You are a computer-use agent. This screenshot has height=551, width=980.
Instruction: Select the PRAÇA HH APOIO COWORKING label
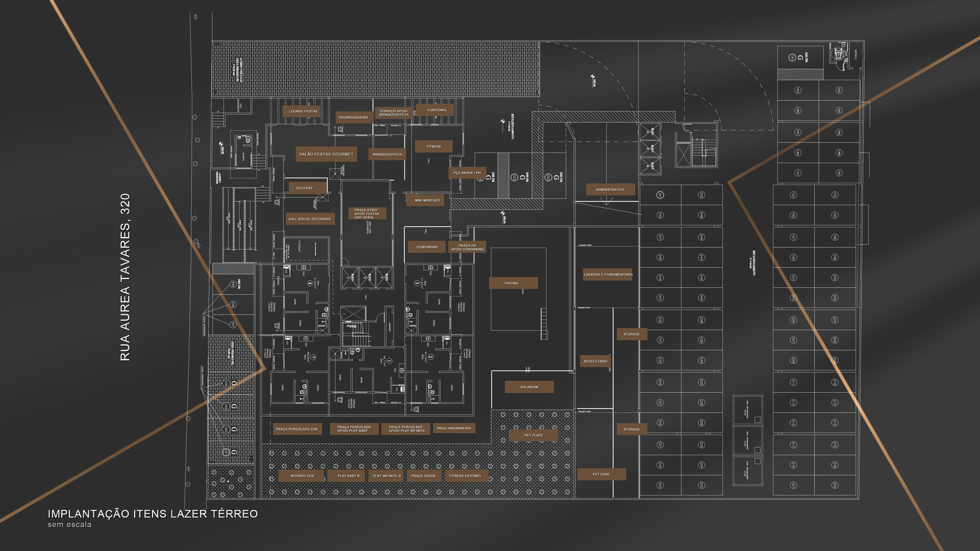tap(467, 247)
